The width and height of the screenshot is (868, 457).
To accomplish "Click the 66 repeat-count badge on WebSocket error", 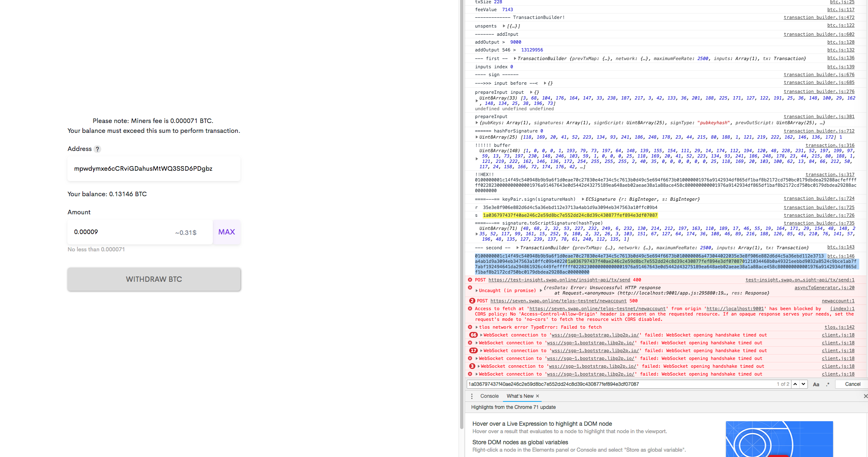I will [473, 335].
